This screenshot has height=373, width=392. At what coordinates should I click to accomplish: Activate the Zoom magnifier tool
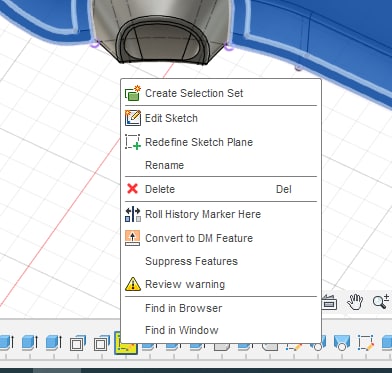point(381,301)
